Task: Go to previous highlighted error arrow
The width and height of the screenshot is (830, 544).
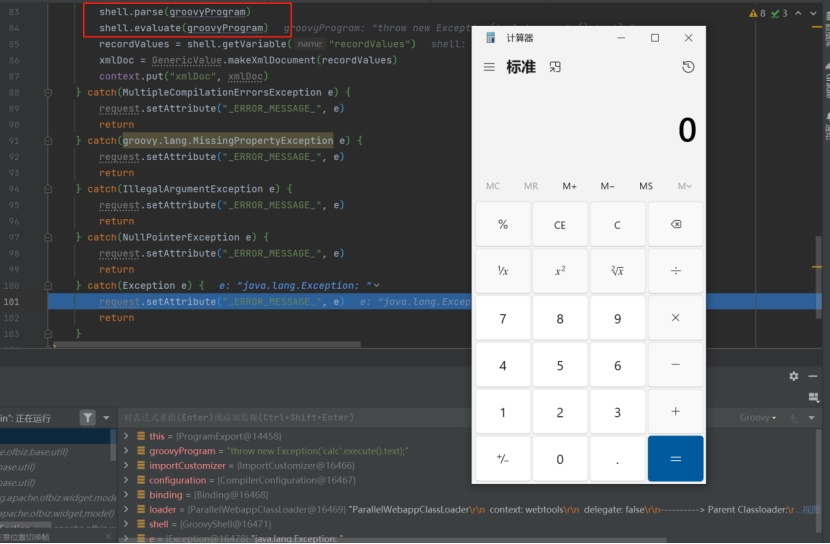Action: [x=798, y=13]
